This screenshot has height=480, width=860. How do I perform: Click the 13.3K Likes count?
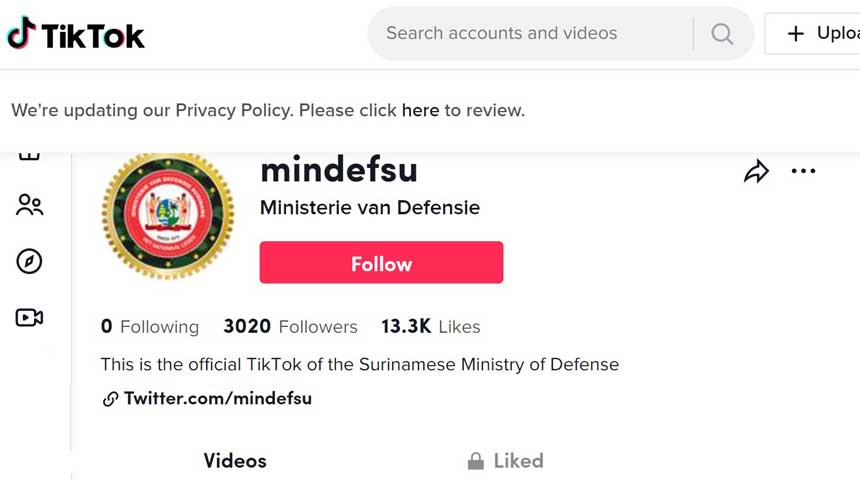[x=430, y=327]
